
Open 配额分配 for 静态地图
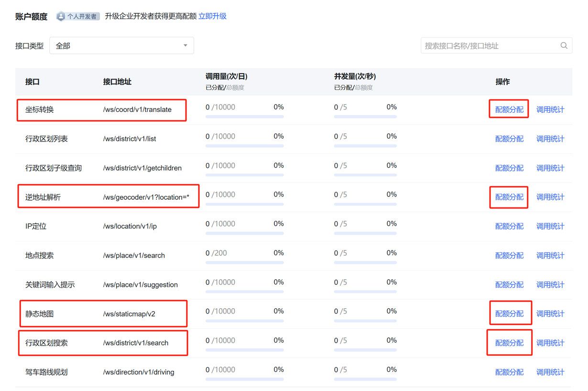pyautogui.click(x=509, y=314)
